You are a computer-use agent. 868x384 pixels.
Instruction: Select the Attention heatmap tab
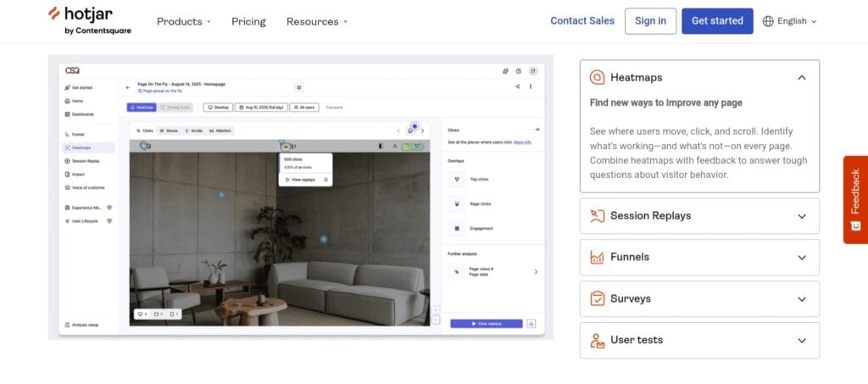point(220,131)
